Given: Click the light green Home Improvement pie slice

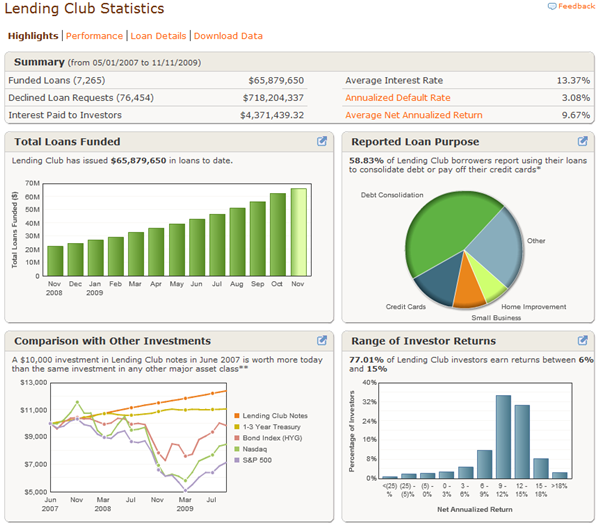Looking at the screenshot, I should (486, 281).
